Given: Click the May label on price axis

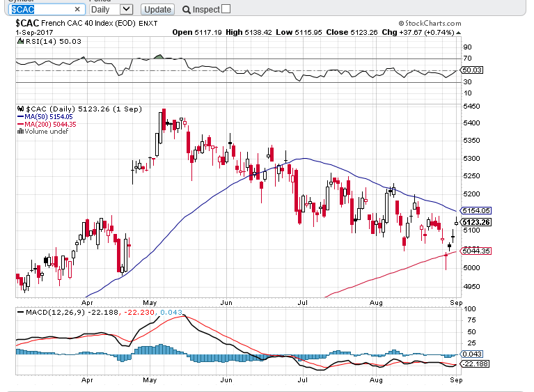Looking at the screenshot, I should 150,302.
